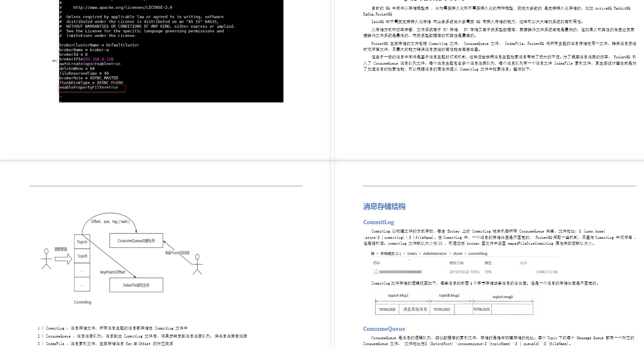The width and height of the screenshot is (644, 348).
Task: Sort by the 修改日期 column header
Action: (457, 263)
